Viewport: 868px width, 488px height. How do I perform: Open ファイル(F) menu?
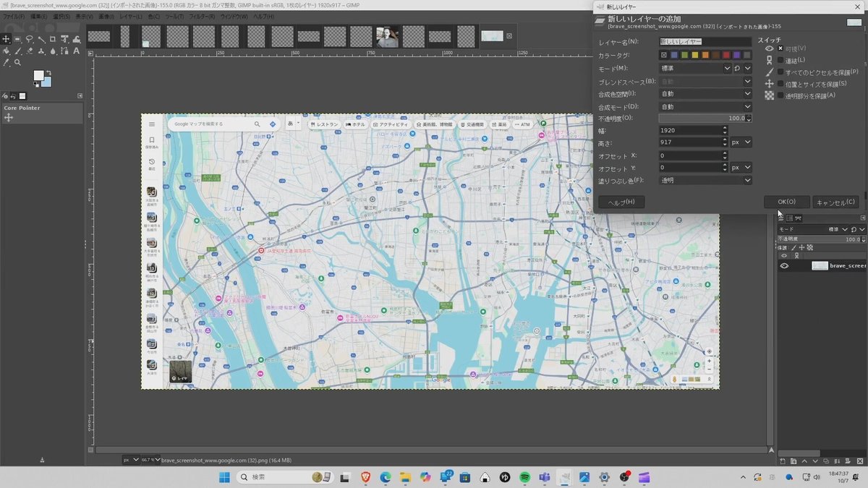coord(14,16)
